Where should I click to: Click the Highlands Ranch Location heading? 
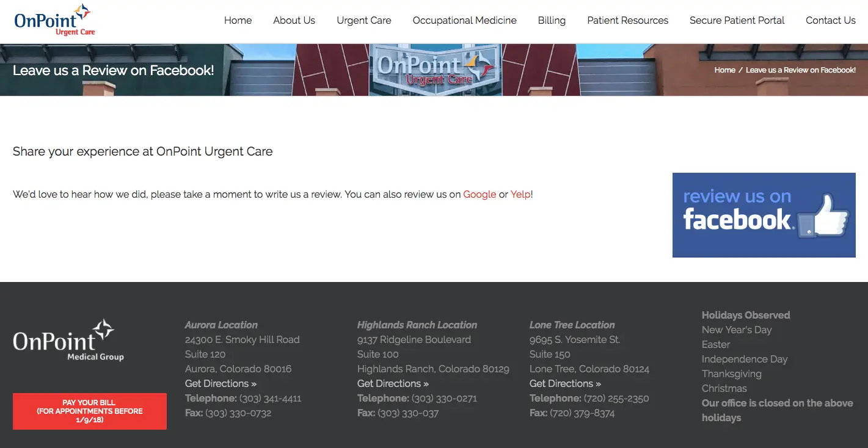[417, 325]
